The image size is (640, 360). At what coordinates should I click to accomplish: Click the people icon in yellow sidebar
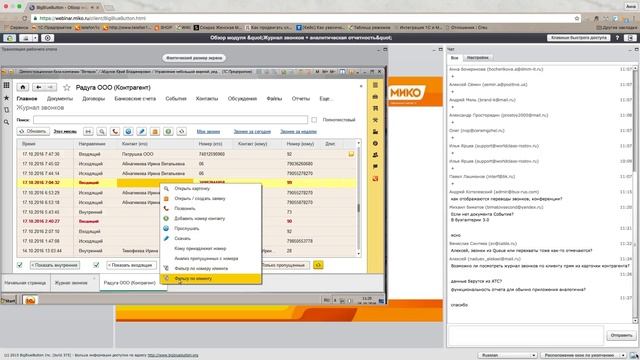coord(375,155)
